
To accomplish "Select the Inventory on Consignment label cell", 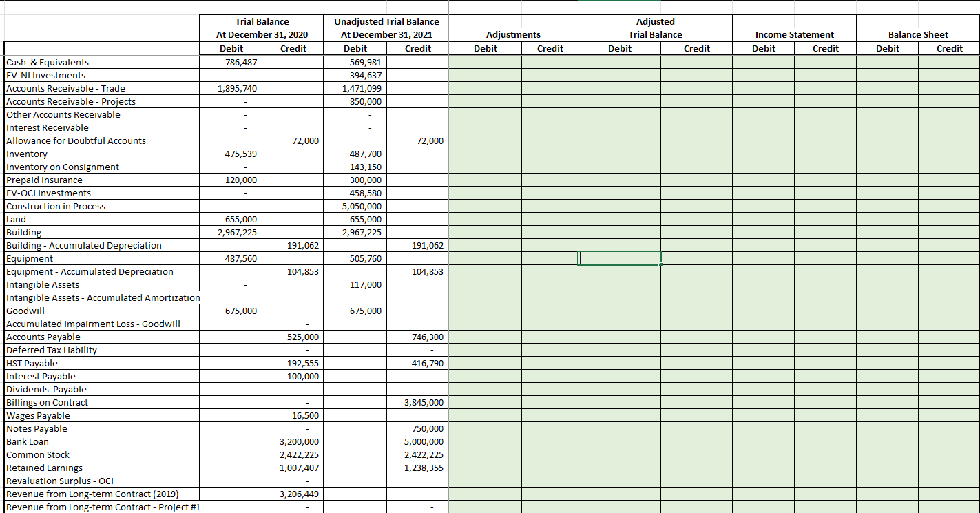I will (x=62, y=167).
